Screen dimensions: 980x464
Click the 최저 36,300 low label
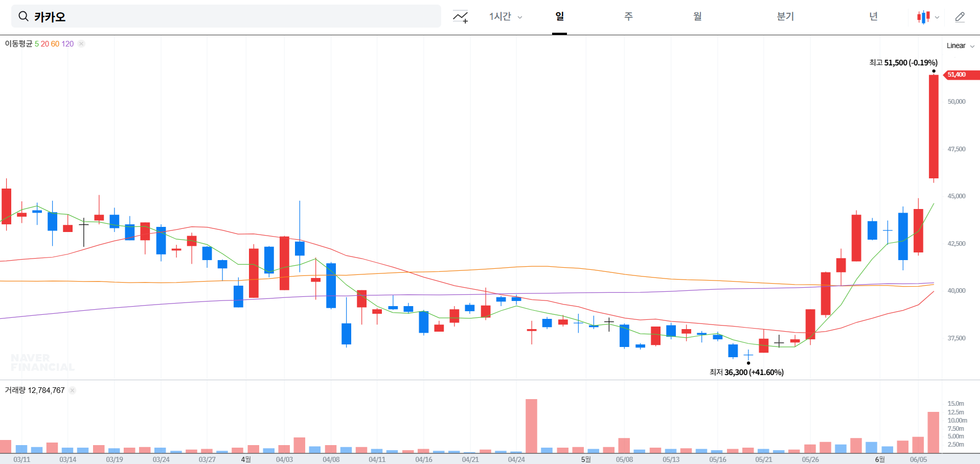point(746,372)
